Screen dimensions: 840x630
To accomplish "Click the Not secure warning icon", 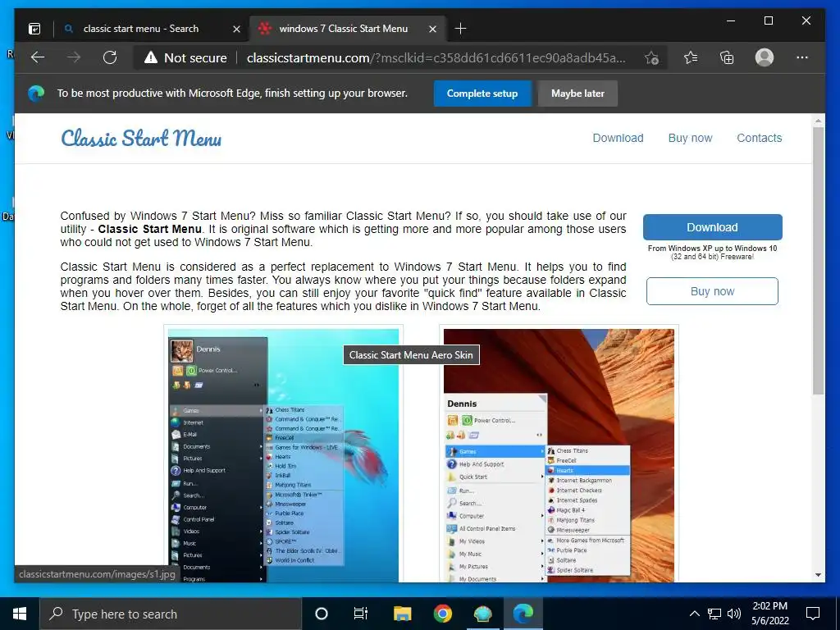I will tap(151, 58).
